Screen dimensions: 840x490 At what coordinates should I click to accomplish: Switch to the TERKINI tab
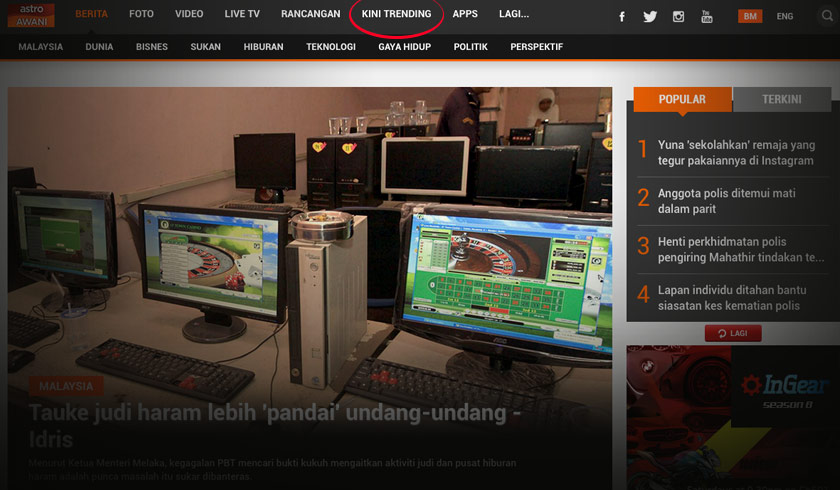pyautogui.click(x=782, y=100)
